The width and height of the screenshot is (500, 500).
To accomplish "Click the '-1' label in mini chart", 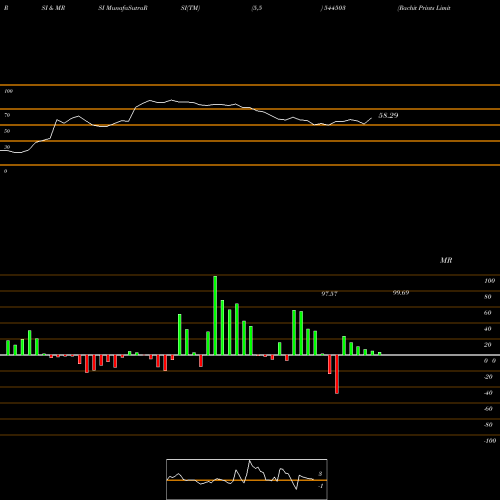I will pos(320,486).
